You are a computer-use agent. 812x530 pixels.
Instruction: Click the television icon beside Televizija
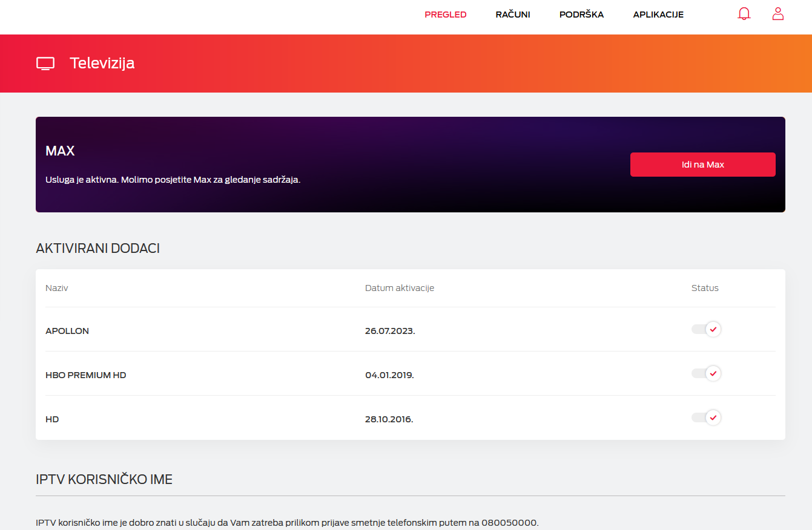point(45,64)
